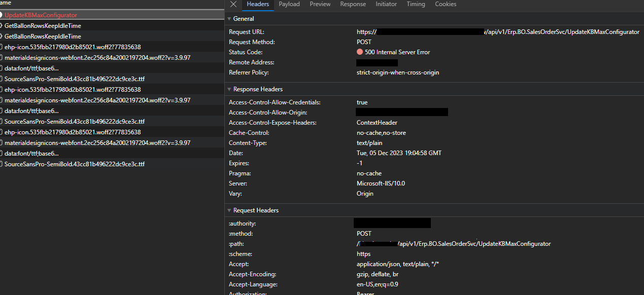Click the application/json, text/plain, */* value
This screenshot has width=644, height=295.
pyautogui.click(x=397, y=264)
